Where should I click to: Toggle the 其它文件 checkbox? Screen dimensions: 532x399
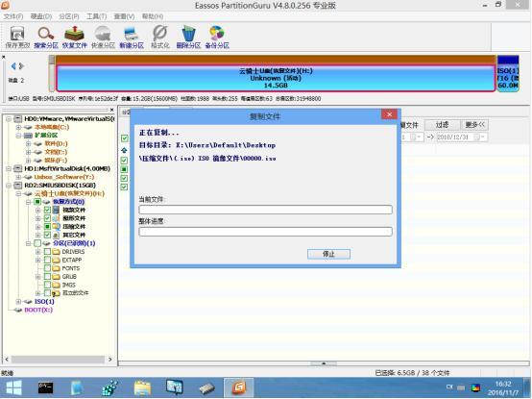(x=47, y=235)
